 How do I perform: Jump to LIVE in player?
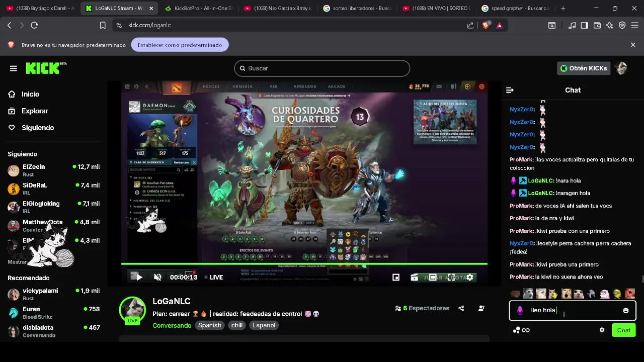pyautogui.click(x=213, y=277)
